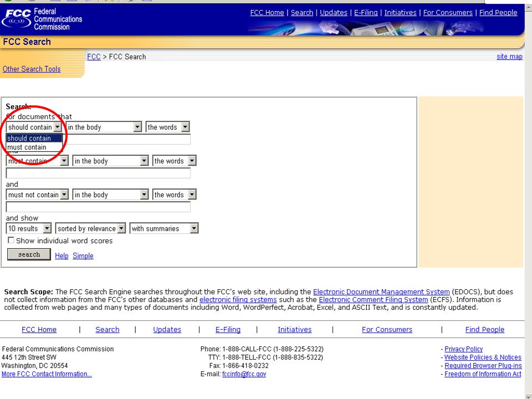The image size is (532, 399).
Task: Click FCC Home in footer navigation
Action: [x=39, y=329]
